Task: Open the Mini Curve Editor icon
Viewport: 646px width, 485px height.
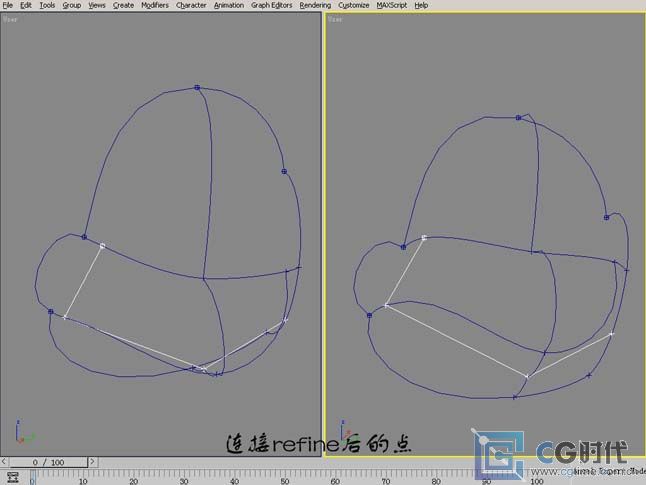Action: (13, 478)
